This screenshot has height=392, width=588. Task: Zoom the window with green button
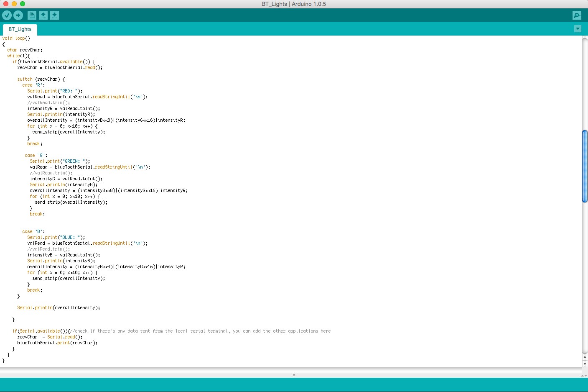point(23,4)
